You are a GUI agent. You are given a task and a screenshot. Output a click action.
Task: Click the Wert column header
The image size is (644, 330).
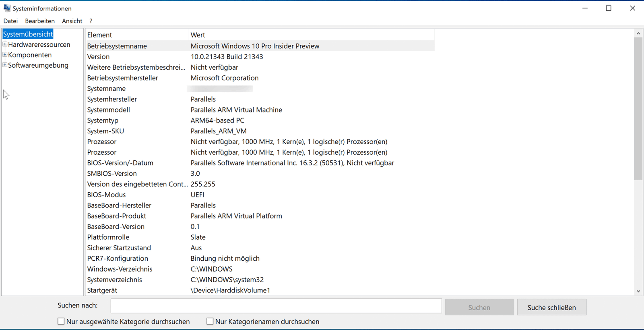(312, 35)
